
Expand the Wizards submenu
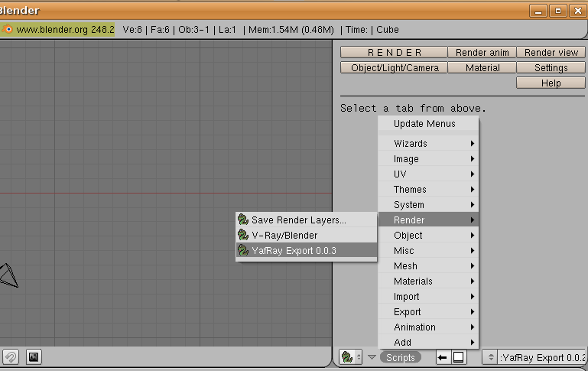429,143
